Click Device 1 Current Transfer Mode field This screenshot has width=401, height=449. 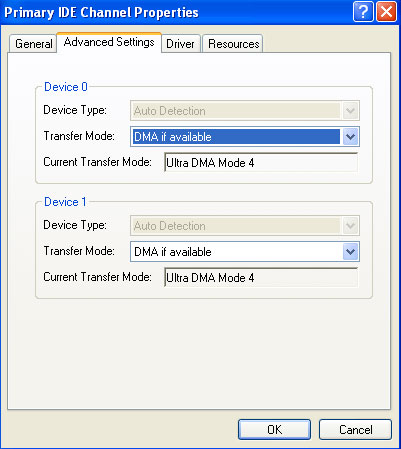(x=261, y=278)
